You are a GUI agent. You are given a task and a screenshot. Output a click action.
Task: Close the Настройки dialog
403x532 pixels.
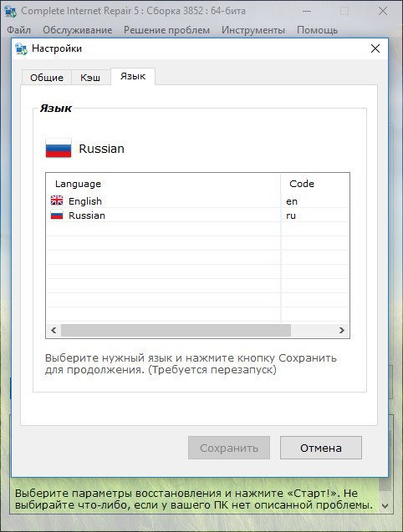[375, 48]
